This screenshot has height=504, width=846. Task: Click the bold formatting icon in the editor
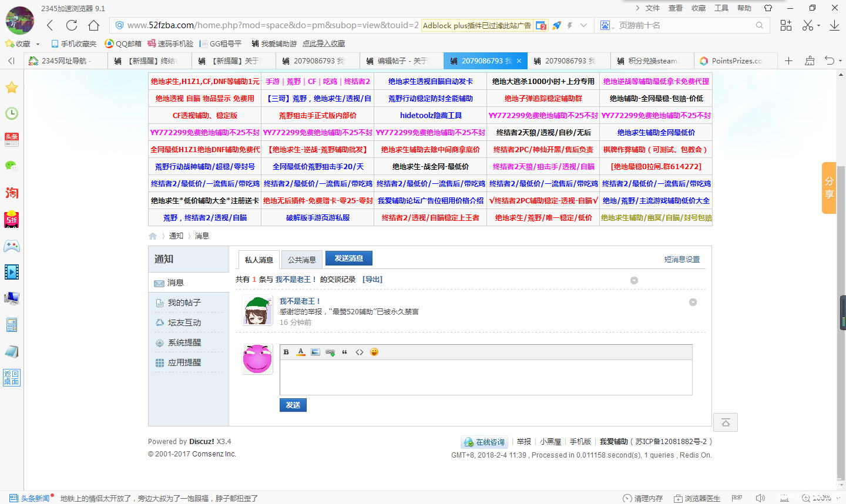pyautogui.click(x=286, y=352)
